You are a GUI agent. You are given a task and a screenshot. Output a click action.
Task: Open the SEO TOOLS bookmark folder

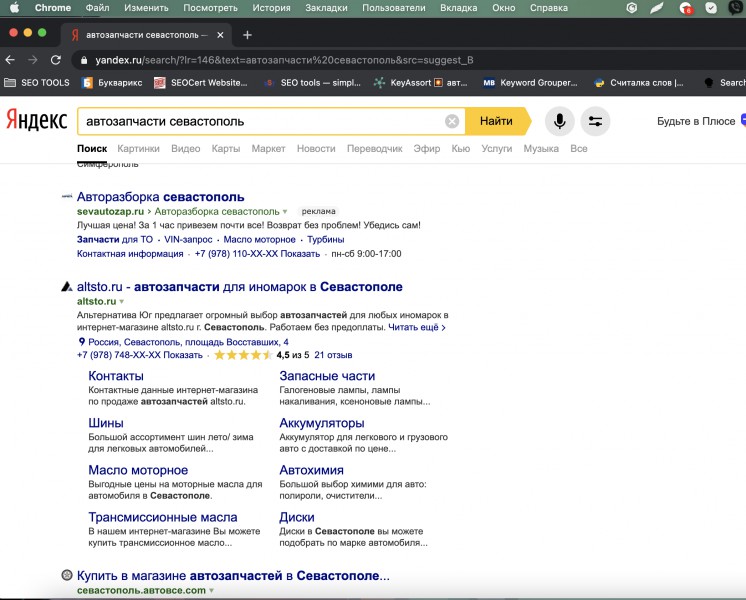click(x=37, y=82)
